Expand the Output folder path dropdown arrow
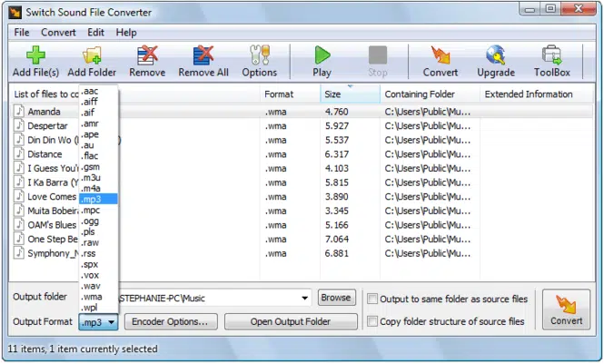Screen dimensions: 604x364 click(304, 299)
